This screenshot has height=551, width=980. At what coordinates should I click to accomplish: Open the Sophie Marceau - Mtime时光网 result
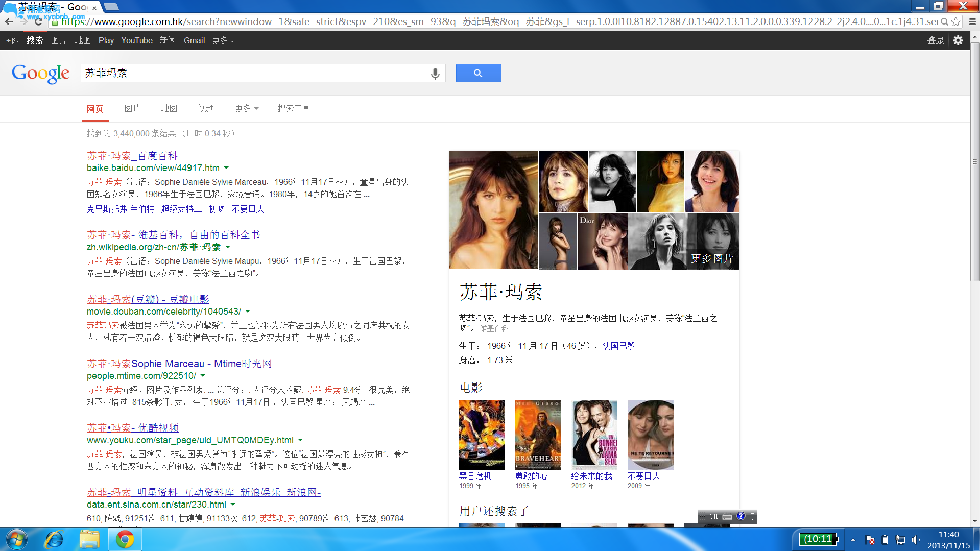[x=179, y=363]
